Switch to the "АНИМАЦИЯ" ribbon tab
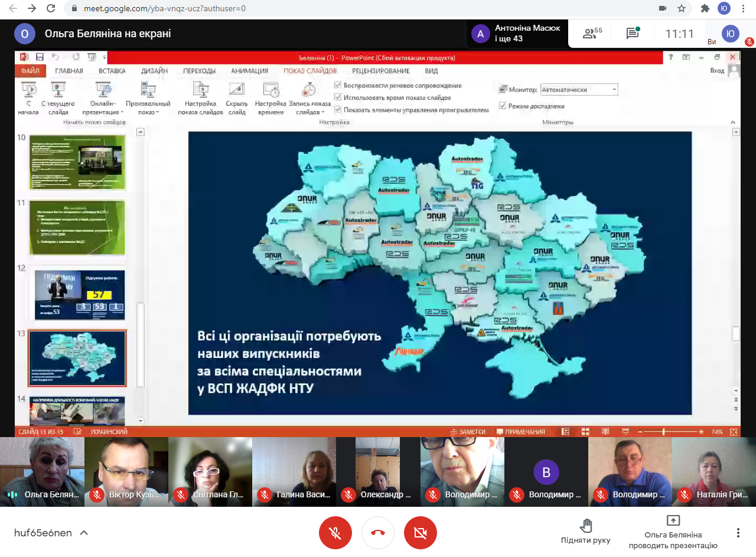Screen dimensions: 756x557 [250, 71]
